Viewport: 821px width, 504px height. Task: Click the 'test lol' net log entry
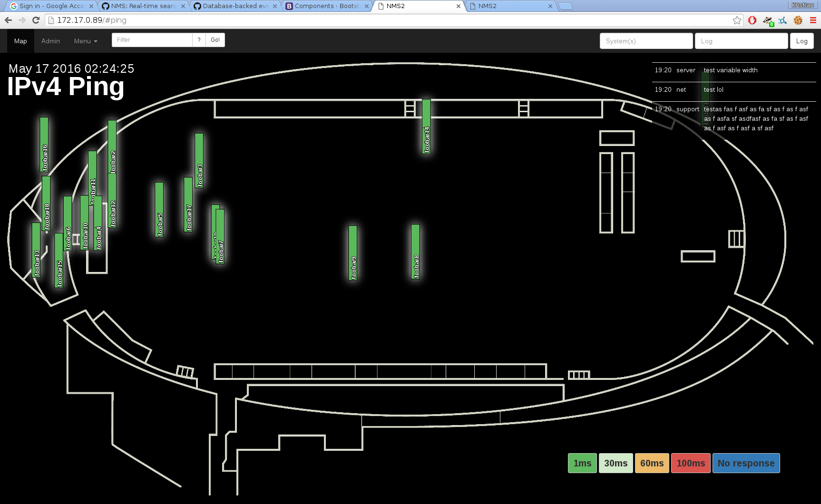(713, 89)
